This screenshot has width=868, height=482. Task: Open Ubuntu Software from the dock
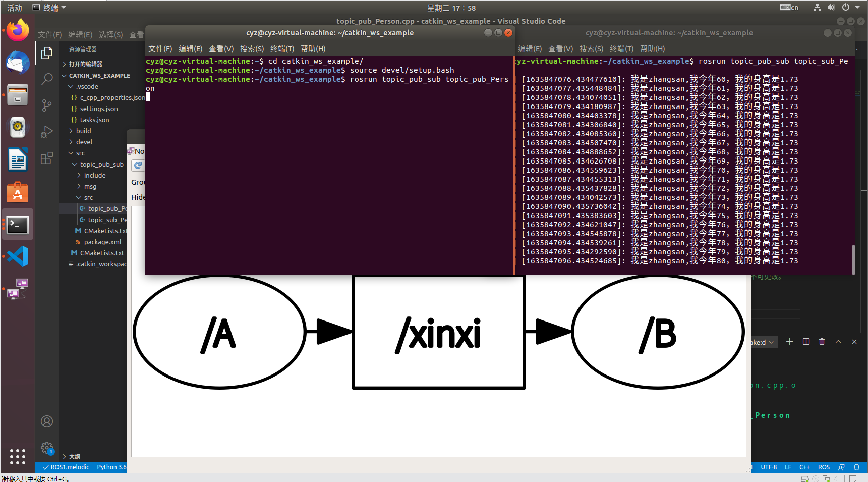18,192
